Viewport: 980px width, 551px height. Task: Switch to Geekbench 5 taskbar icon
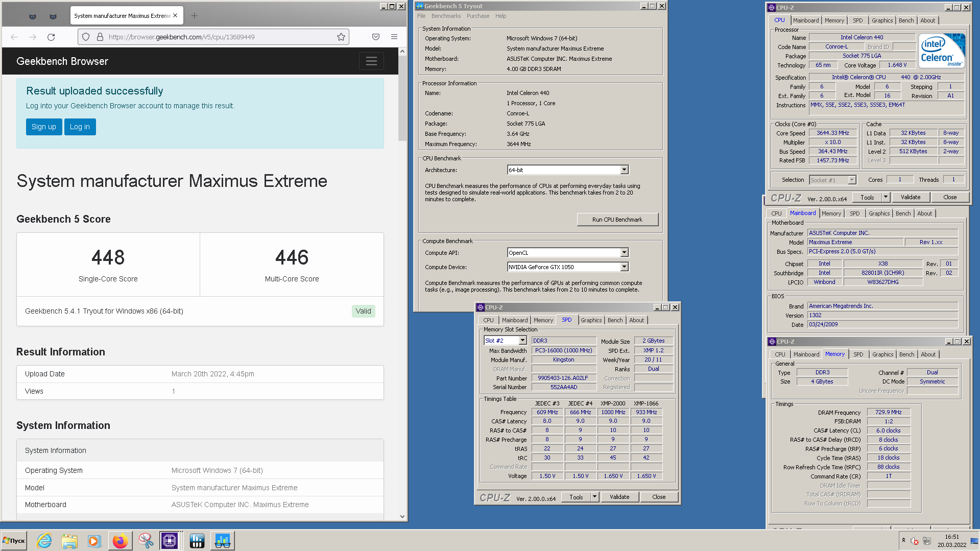click(x=222, y=541)
